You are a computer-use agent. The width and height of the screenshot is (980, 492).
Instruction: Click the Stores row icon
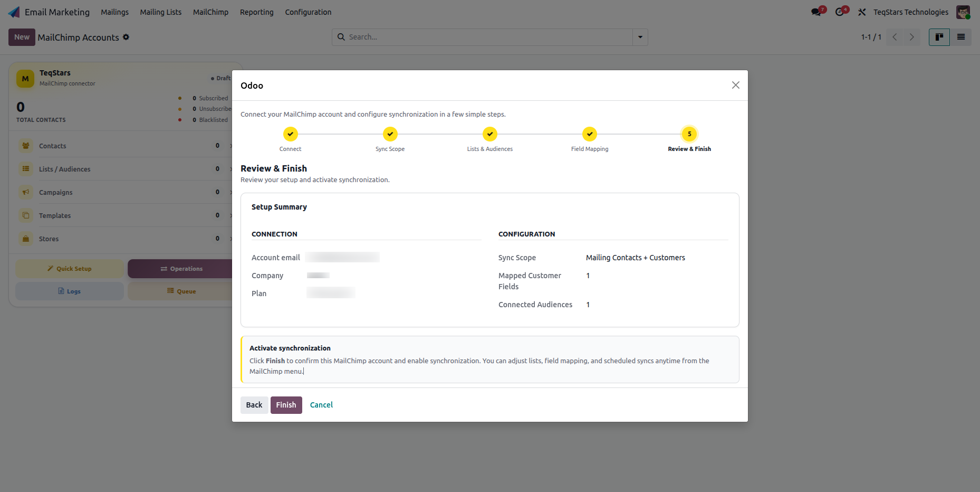tap(26, 239)
